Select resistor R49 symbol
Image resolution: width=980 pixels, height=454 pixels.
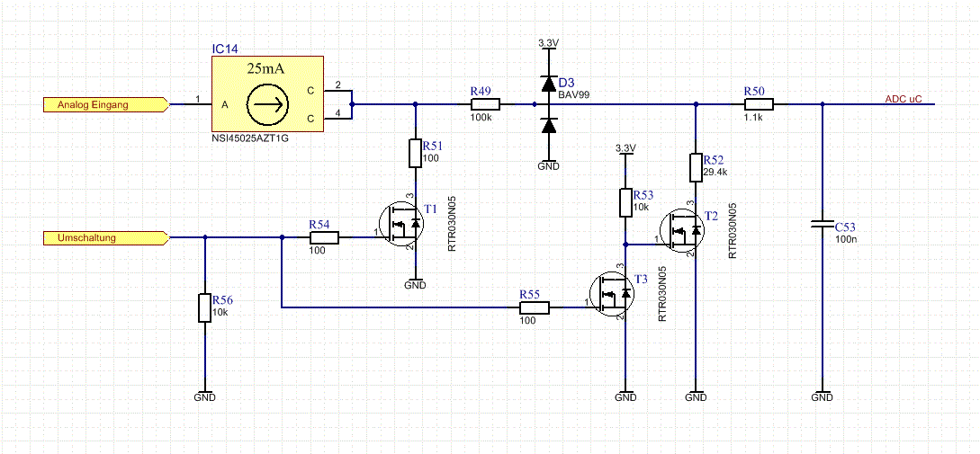[485, 104]
